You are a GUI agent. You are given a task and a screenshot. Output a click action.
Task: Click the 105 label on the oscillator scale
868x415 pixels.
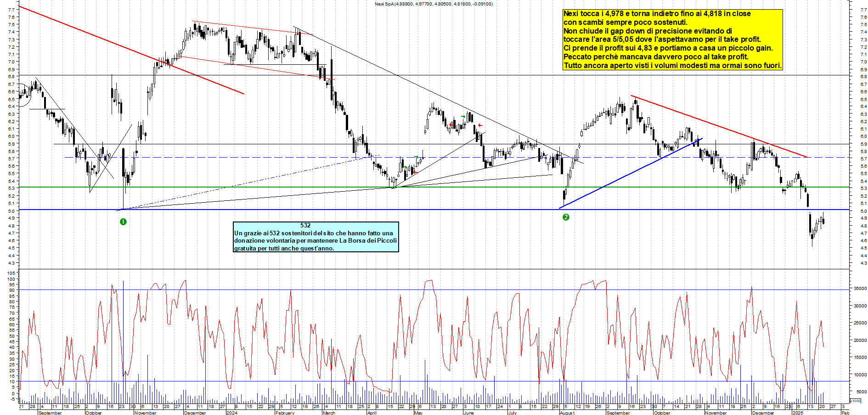pyautogui.click(x=11, y=273)
